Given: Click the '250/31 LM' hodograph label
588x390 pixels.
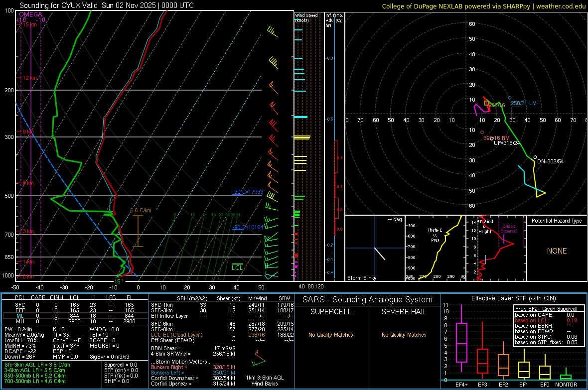Looking at the screenshot, I should pyautogui.click(x=524, y=103).
